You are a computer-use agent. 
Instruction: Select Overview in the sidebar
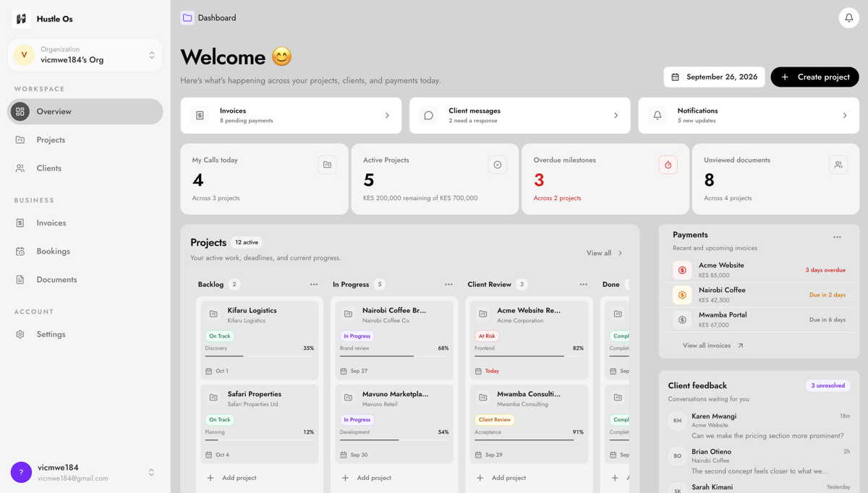point(85,112)
